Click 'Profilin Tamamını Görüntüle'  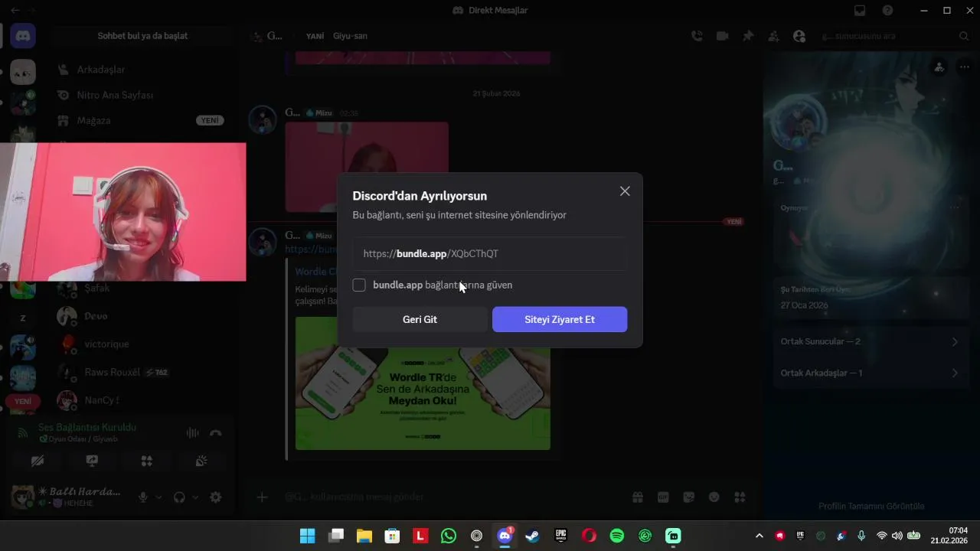pos(871,506)
